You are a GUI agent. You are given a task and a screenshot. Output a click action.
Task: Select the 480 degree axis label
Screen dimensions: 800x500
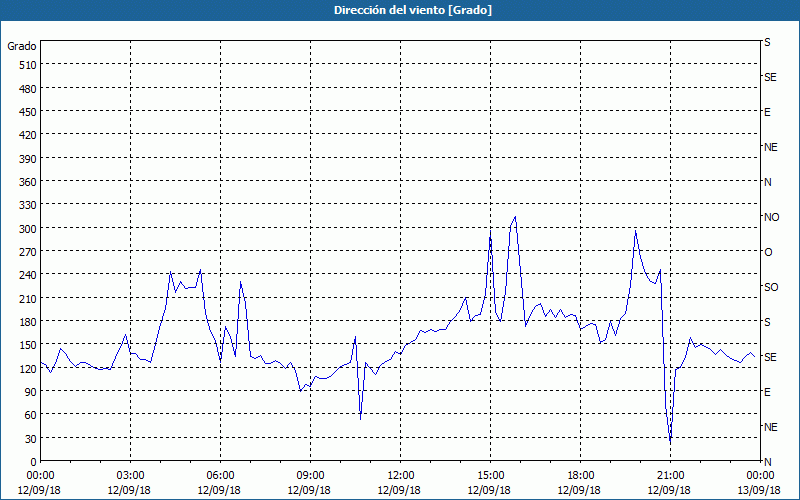(28, 89)
